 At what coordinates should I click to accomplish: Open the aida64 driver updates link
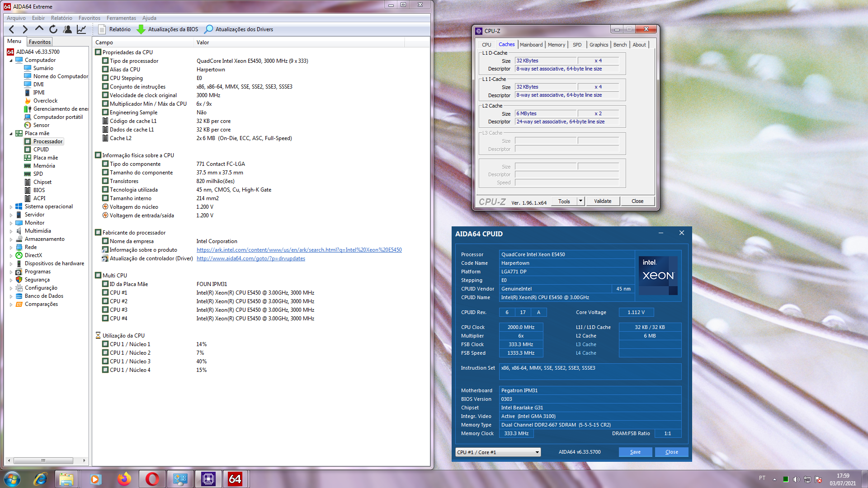pos(251,258)
